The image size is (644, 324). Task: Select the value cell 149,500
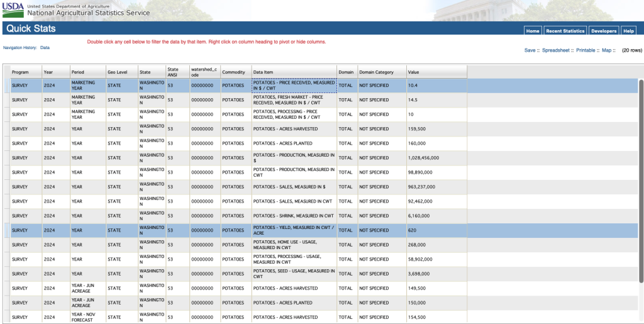(436, 288)
